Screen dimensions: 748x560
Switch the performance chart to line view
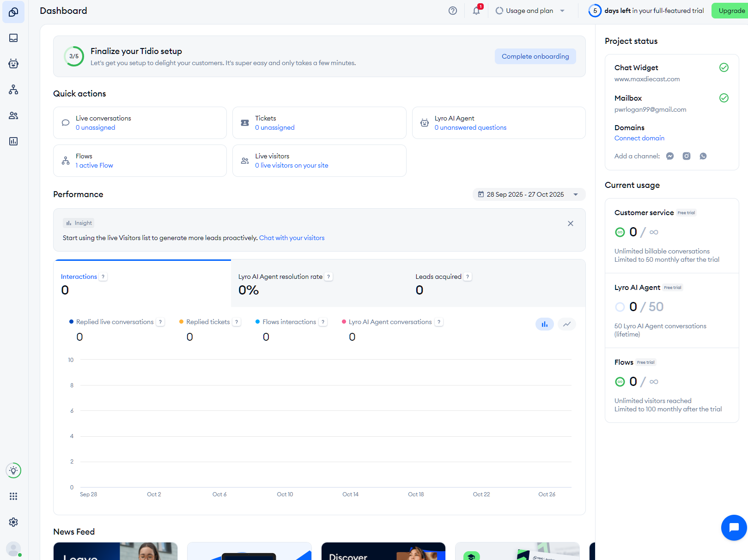click(566, 324)
